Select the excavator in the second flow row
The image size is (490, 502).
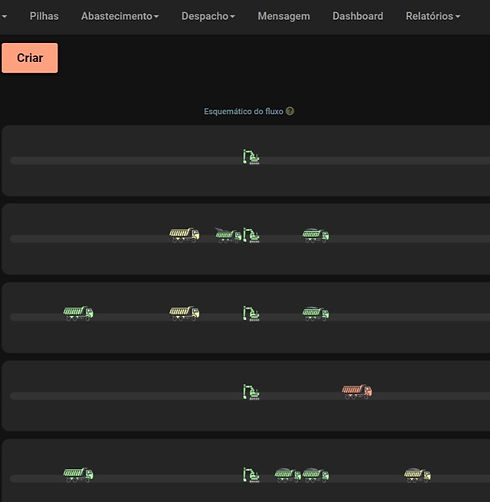[251, 235]
